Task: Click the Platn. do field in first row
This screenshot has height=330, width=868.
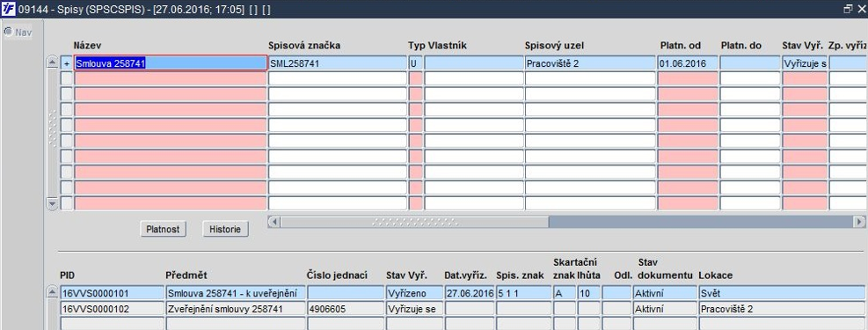Action: tap(749, 63)
